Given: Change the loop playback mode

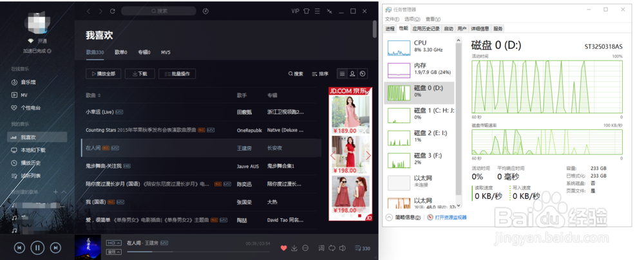Looking at the screenshot, I should pos(332,248).
